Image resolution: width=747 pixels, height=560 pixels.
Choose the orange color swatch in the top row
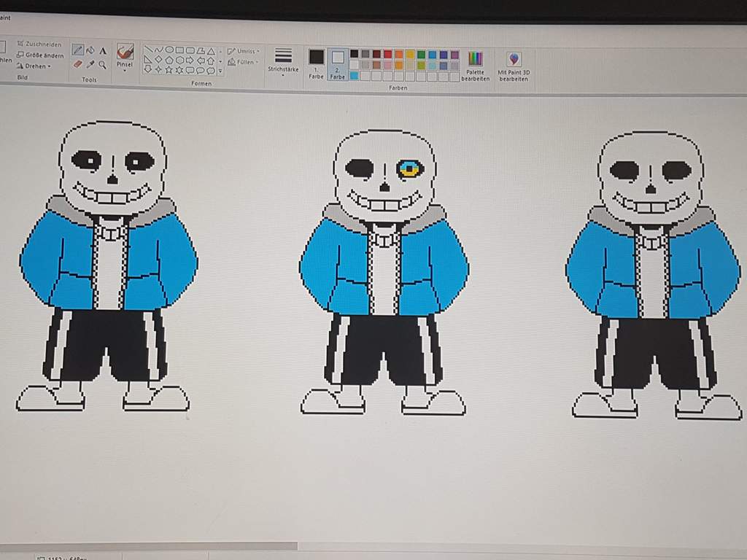(399, 54)
